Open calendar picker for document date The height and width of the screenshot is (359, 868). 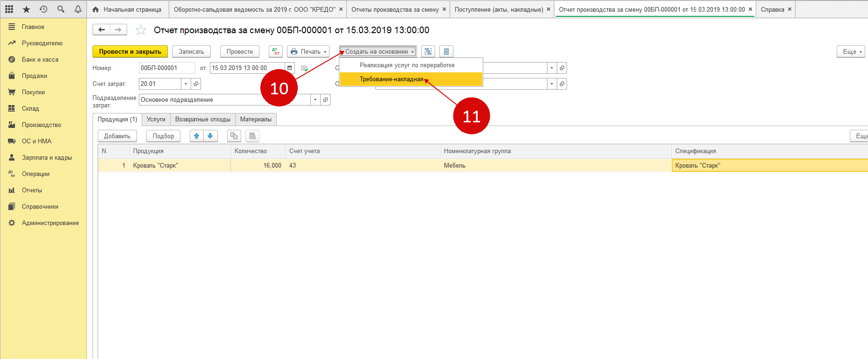(x=290, y=68)
